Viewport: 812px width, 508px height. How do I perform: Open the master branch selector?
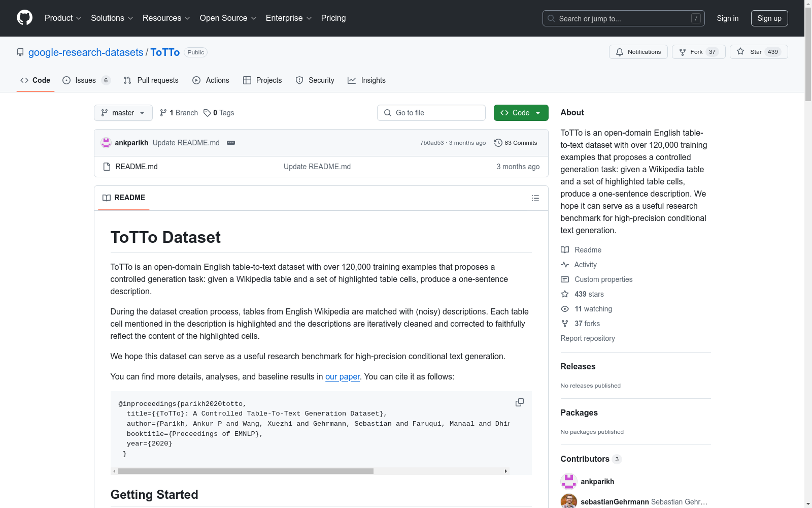pos(123,113)
